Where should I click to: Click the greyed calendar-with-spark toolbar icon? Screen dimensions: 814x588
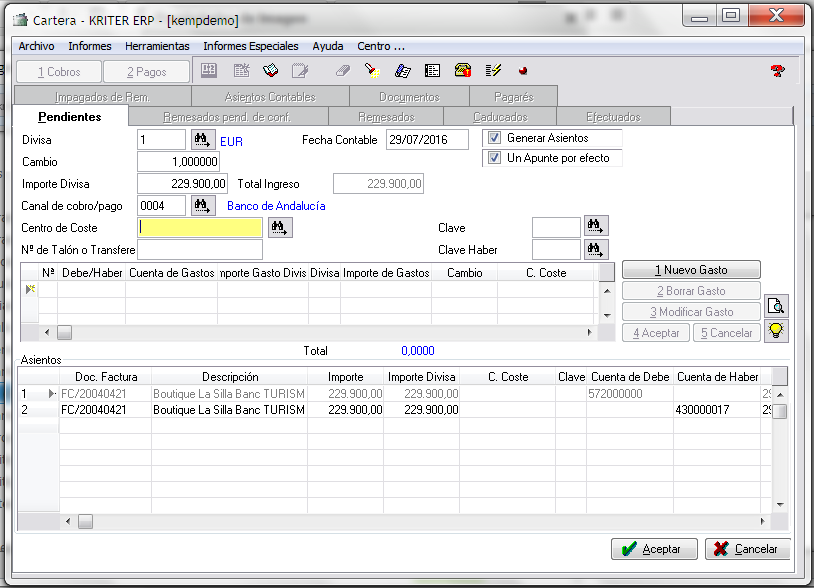coord(241,71)
